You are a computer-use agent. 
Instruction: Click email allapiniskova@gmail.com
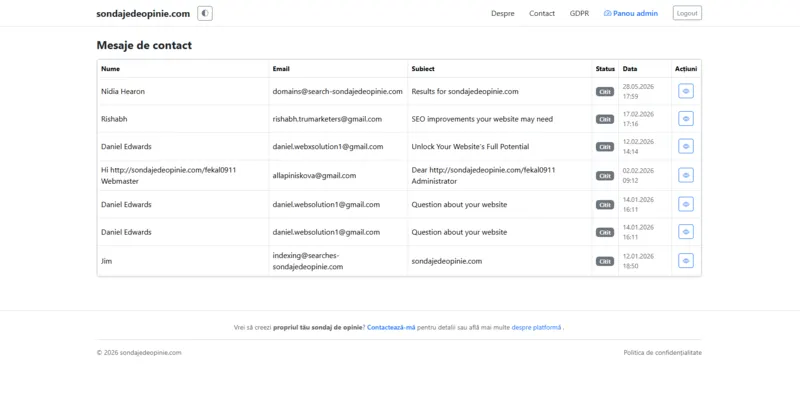pyautogui.click(x=314, y=175)
